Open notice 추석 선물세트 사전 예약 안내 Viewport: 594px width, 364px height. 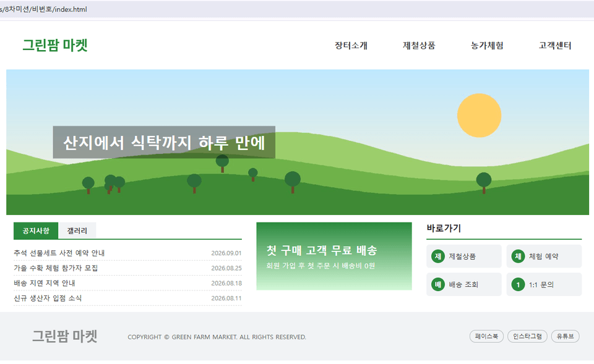pyautogui.click(x=59, y=253)
